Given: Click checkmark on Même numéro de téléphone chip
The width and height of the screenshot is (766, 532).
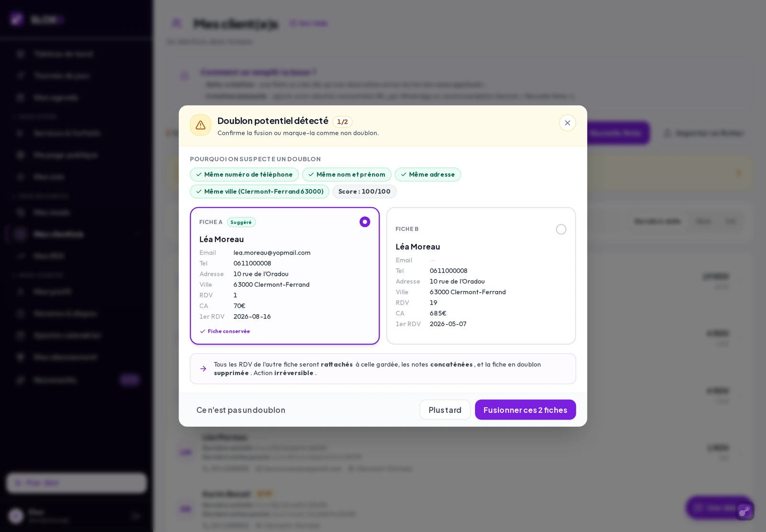Looking at the screenshot, I should point(199,175).
